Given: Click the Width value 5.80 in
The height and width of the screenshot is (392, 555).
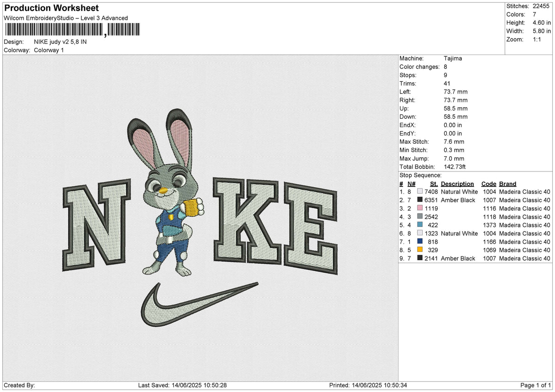Looking at the screenshot, I should tap(542, 31).
